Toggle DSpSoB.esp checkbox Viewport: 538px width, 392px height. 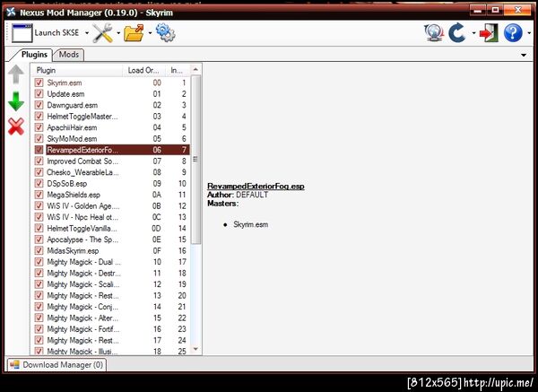coord(39,183)
